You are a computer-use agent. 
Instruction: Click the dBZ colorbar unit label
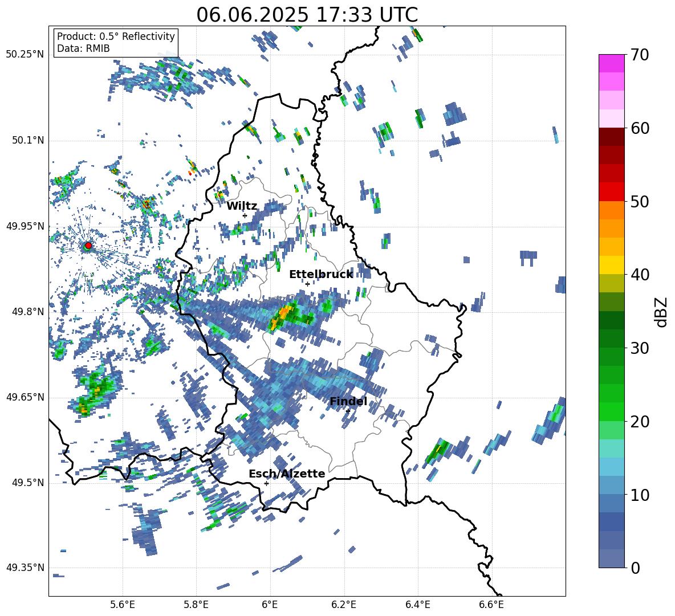[x=661, y=312]
